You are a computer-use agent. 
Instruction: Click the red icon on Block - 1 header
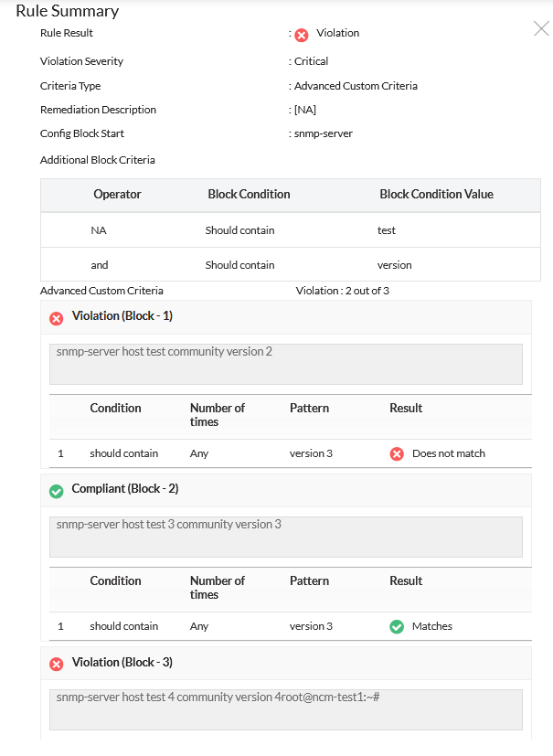coord(56,317)
